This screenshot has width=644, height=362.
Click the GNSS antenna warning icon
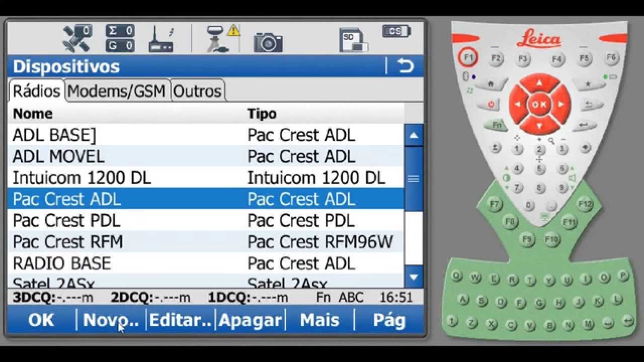point(223,39)
